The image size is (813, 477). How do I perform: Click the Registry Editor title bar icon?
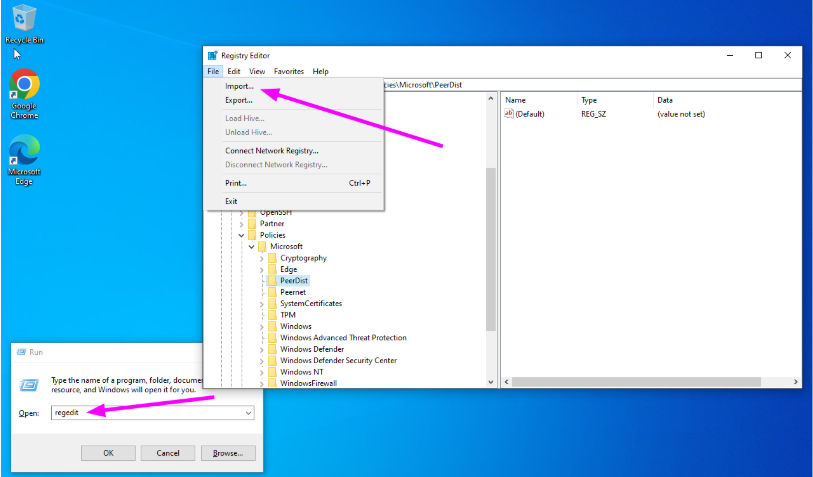coord(212,55)
